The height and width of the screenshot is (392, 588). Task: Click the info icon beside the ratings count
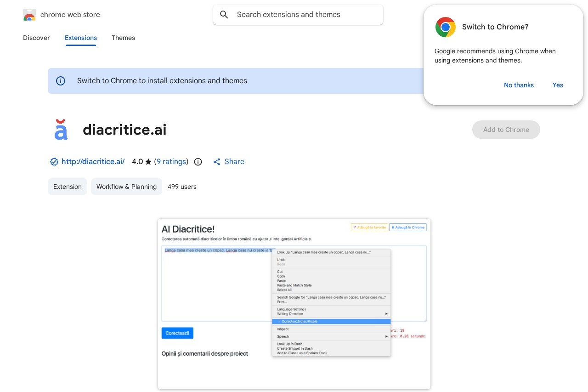(198, 162)
